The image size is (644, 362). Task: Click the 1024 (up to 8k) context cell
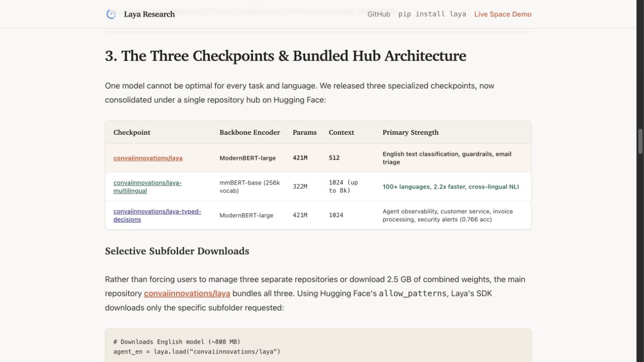[344, 187]
